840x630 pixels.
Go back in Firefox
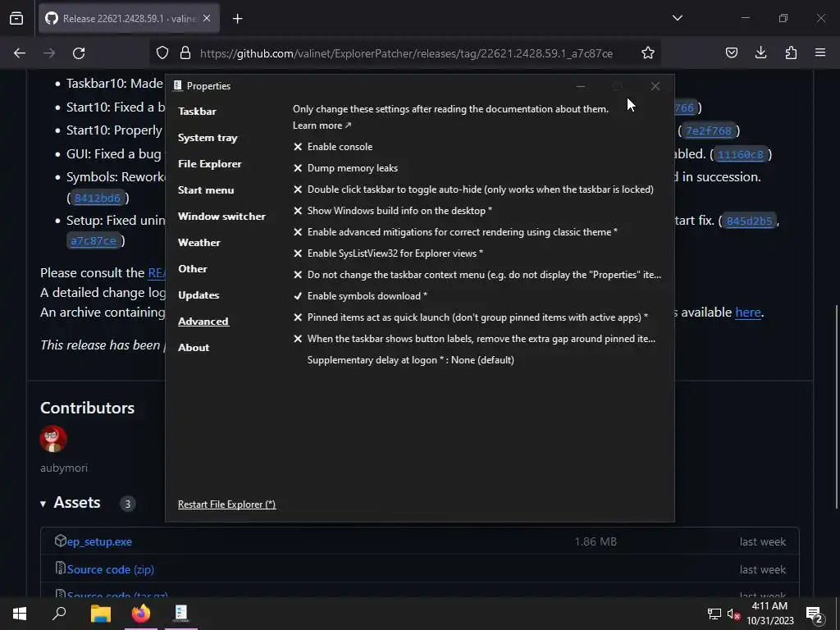pyautogui.click(x=20, y=53)
